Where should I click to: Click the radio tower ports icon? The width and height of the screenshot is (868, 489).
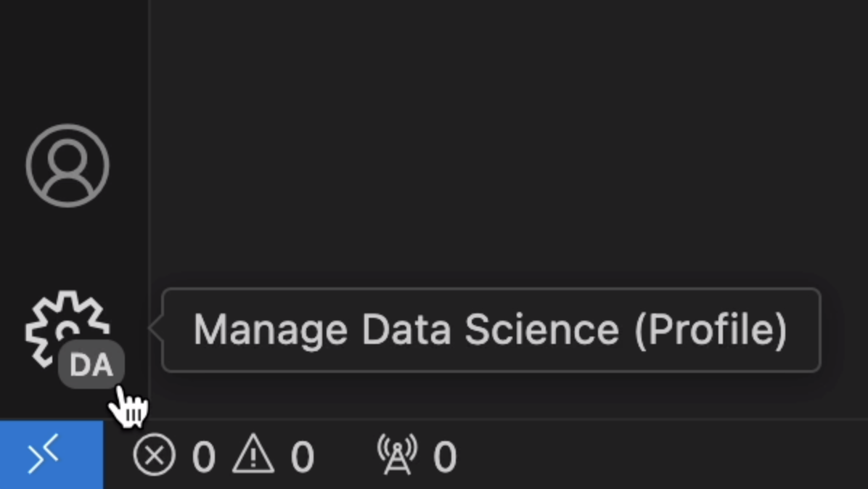click(x=398, y=455)
